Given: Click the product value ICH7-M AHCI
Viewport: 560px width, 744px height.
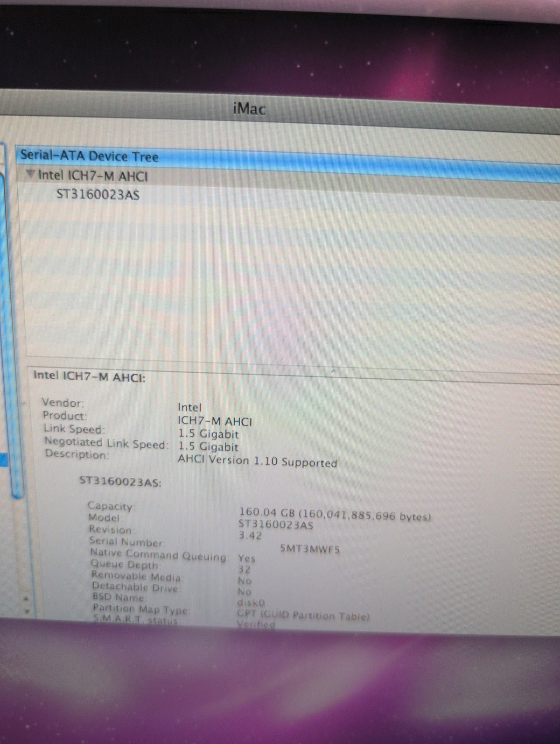Looking at the screenshot, I should click(x=215, y=421).
